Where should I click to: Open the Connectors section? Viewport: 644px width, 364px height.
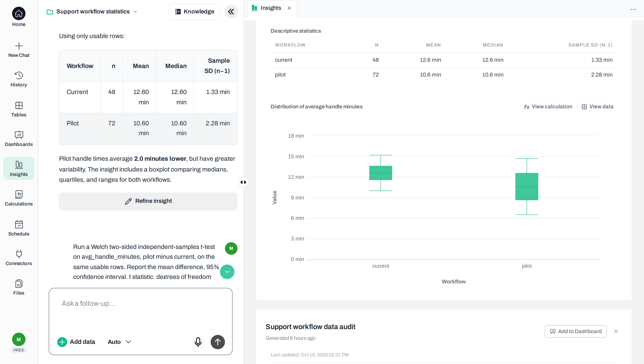(19, 258)
